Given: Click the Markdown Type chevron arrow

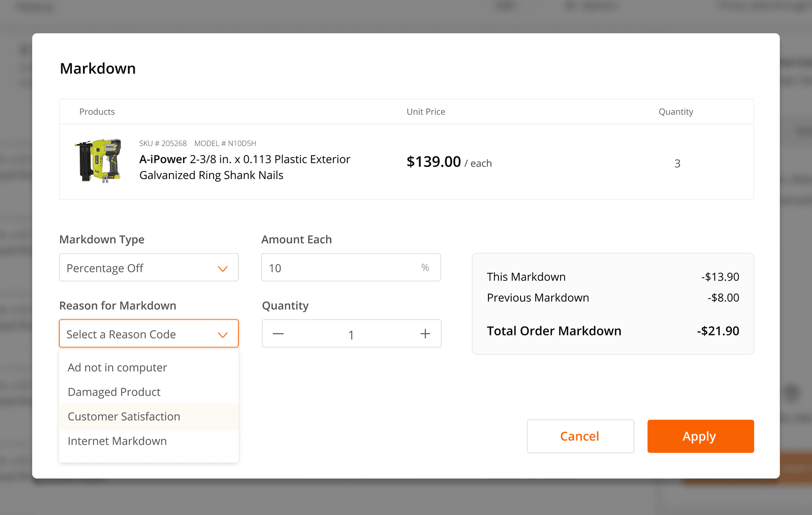Looking at the screenshot, I should 222,269.
